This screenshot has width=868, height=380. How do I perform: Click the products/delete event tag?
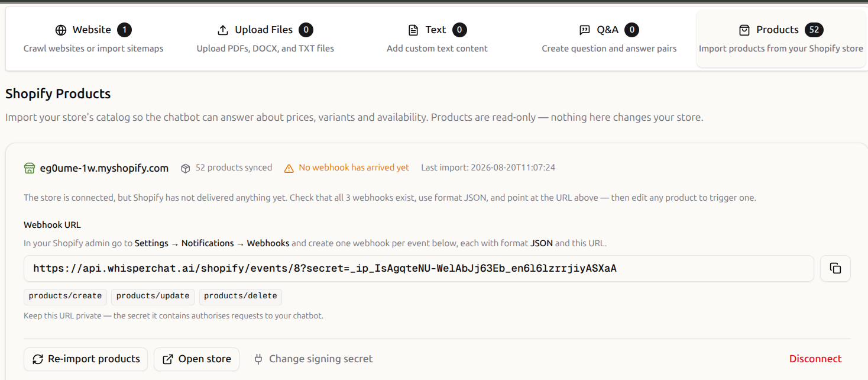point(241,296)
